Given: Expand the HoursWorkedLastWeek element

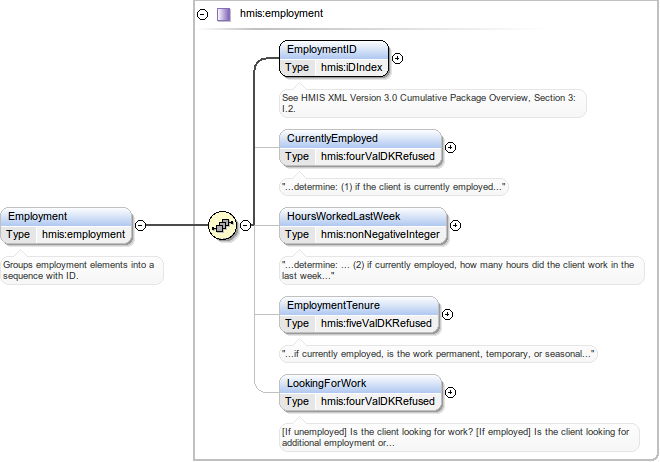Looking at the screenshot, I should 457,225.
